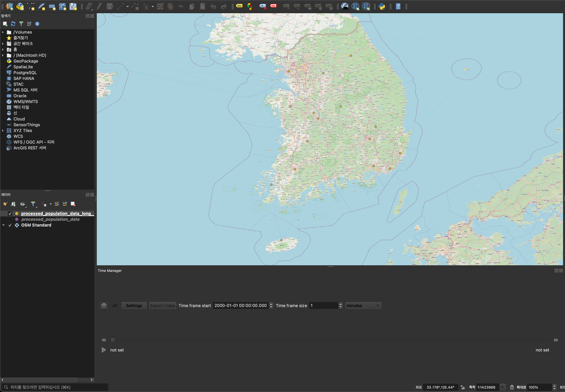Expand the /Volumes folder tree
Screen dimensions: 565x392
(3, 32)
